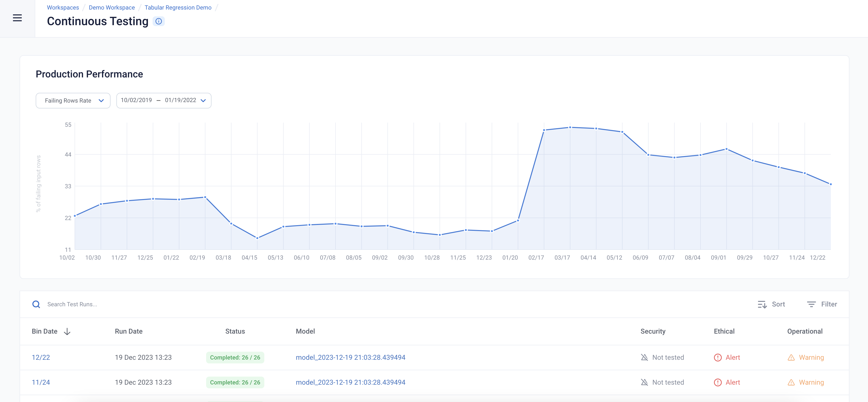Open the 12/22 bin date link
The height and width of the screenshot is (402, 868).
[x=41, y=357]
